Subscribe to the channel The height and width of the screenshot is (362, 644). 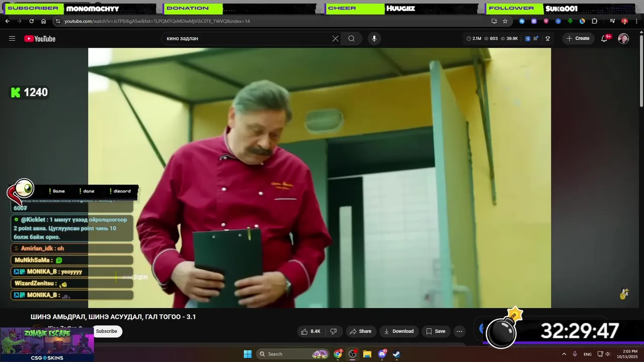pyautogui.click(x=107, y=331)
